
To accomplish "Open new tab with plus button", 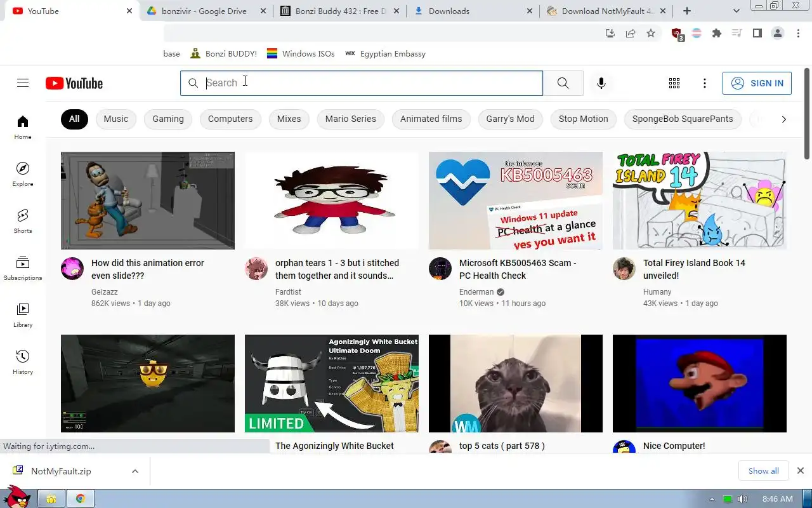I will (687, 11).
